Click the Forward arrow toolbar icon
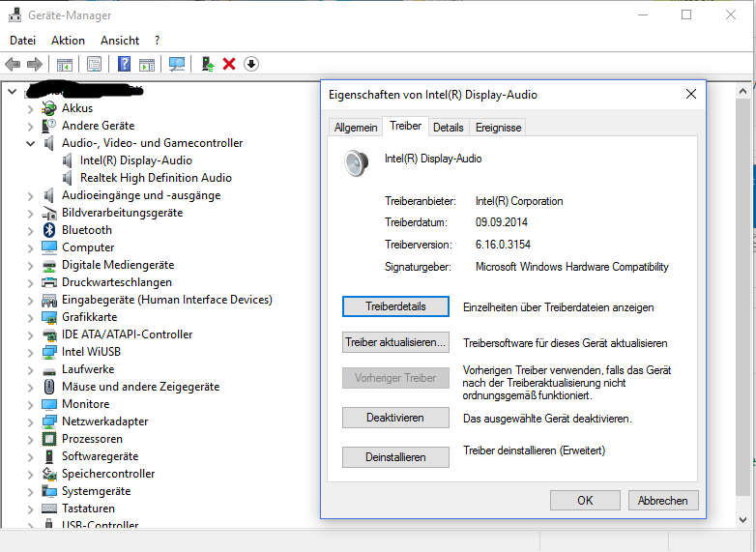Viewport: 756px width, 552px height. [x=35, y=64]
